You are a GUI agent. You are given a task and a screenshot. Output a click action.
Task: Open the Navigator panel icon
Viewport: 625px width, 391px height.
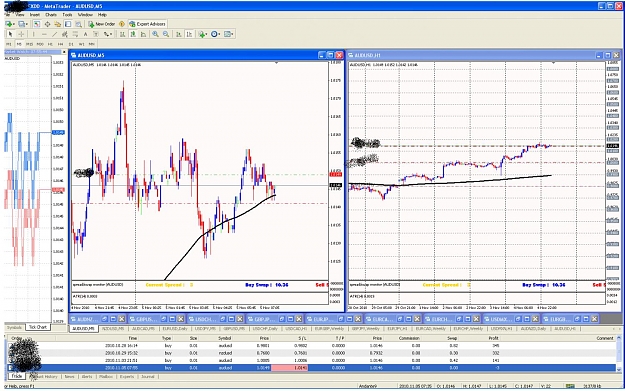pyautogui.click(x=58, y=24)
